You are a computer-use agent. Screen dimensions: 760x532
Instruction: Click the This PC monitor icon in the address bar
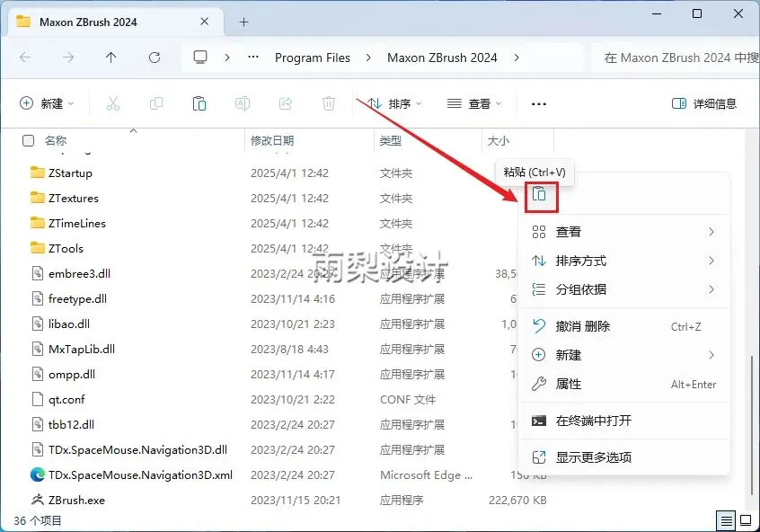200,58
